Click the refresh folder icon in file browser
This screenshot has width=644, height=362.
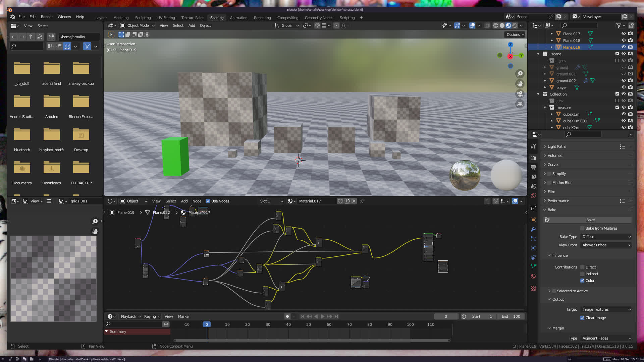(40, 37)
